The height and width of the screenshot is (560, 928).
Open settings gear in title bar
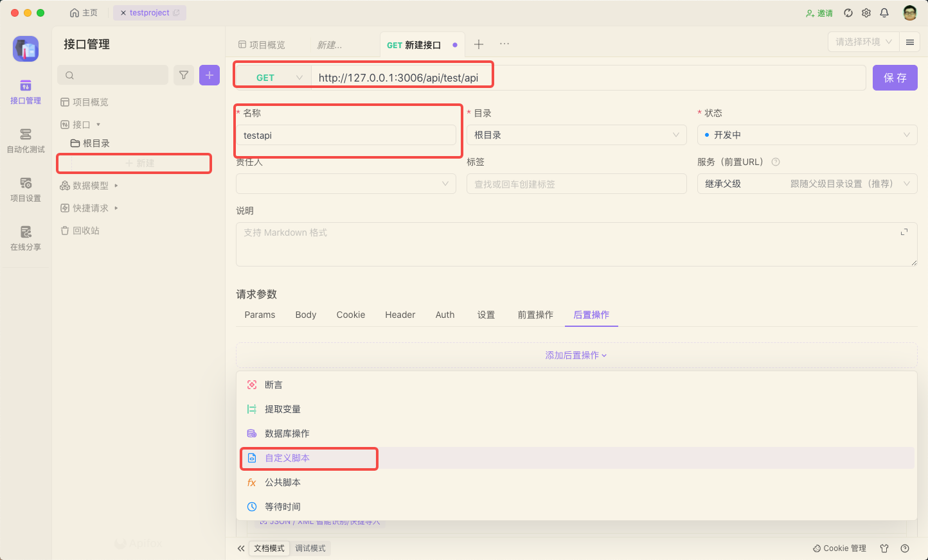pyautogui.click(x=866, y=13)
